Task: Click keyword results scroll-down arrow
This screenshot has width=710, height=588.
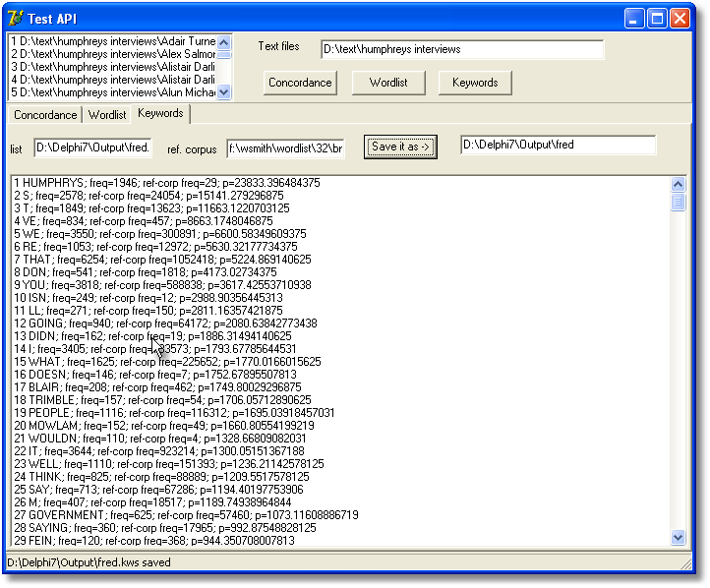Action: (x=678, y=537)
